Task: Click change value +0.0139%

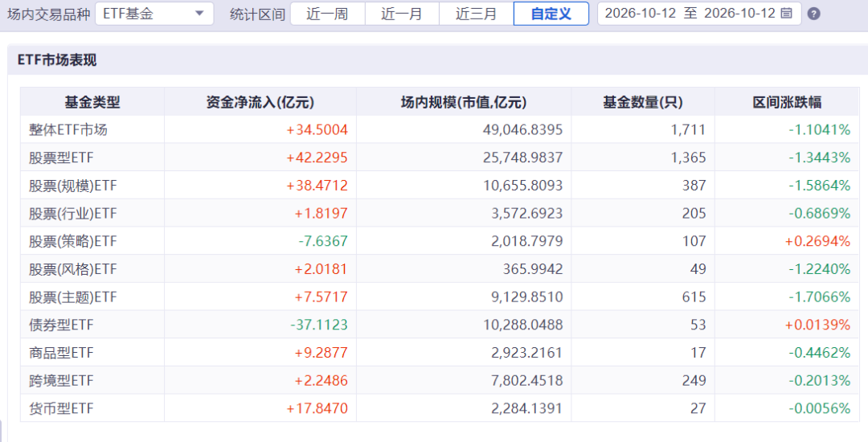Action: tap(817, 325)
